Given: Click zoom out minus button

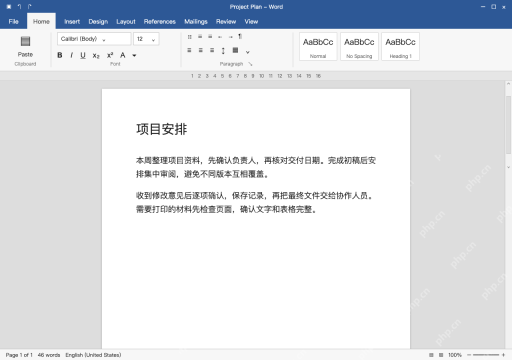Looking at the screenshot, I should tap(469, 355).
